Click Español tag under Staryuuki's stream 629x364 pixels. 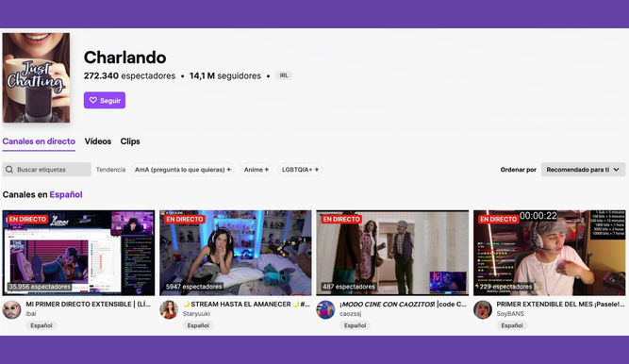pos(198,325)
